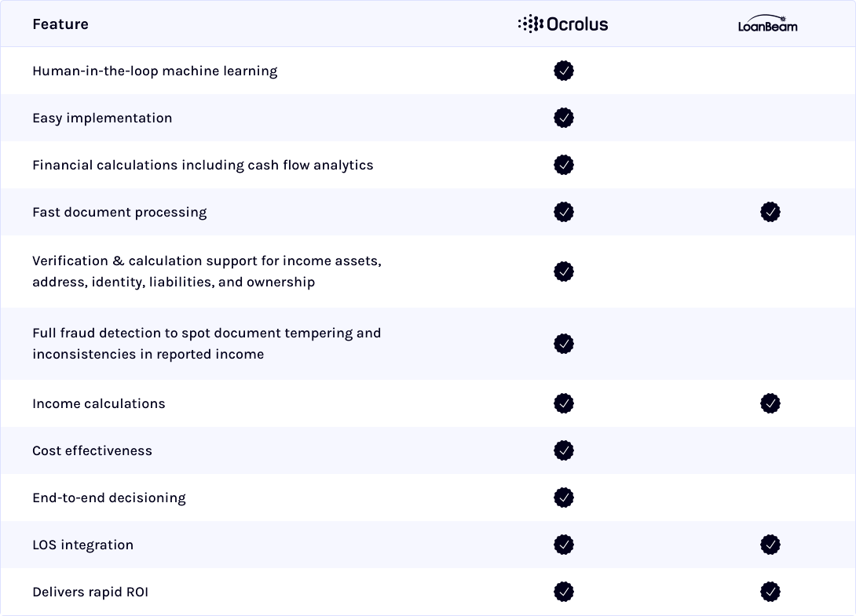Click the Ocrolus logo in header
Screen dimensions: 856x616
coord(563,24)
